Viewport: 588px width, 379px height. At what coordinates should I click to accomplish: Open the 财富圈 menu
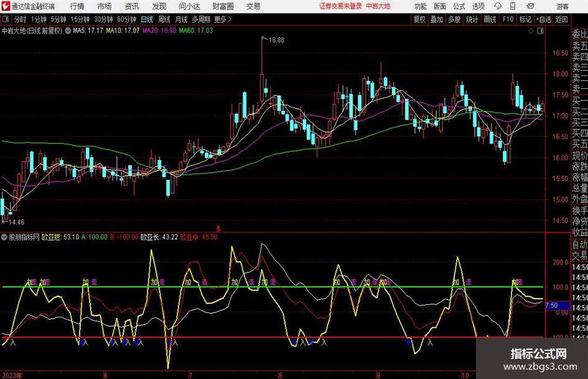223,6
